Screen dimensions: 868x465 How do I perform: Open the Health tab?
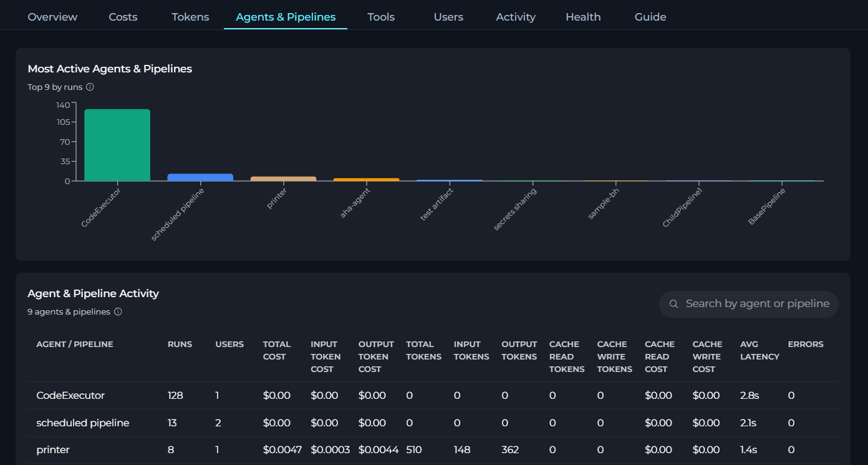pyautogui.click(x=583, y=17)
